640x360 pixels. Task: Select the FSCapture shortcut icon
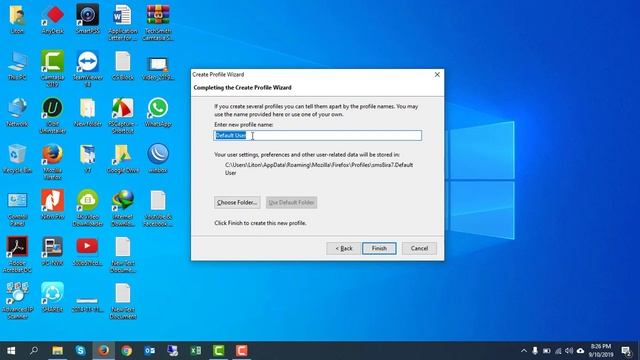click(x=122, y=116)
